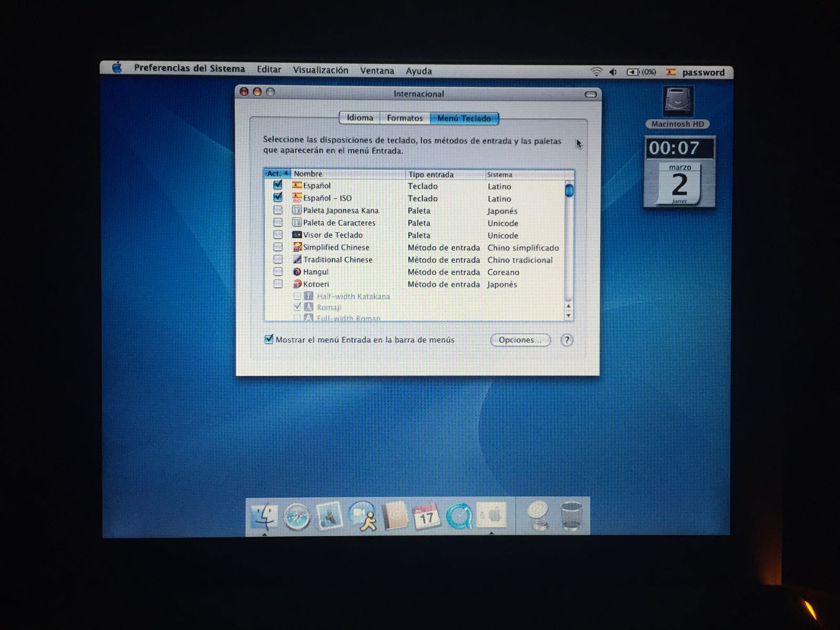Click System Preferences icon in Dock
840x630 pixels.
pyautogui.click(x=491, y=516)
